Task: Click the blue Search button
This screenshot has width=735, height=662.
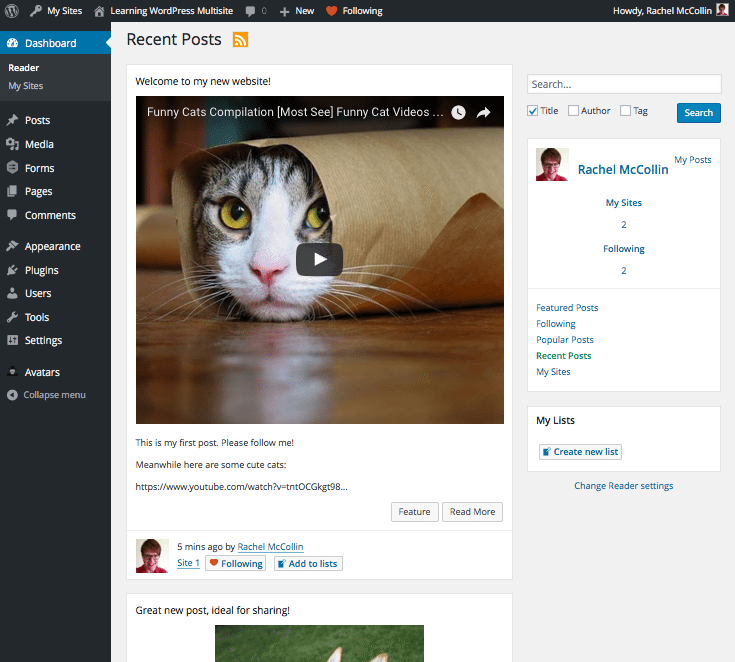Action: coord(698,113)
